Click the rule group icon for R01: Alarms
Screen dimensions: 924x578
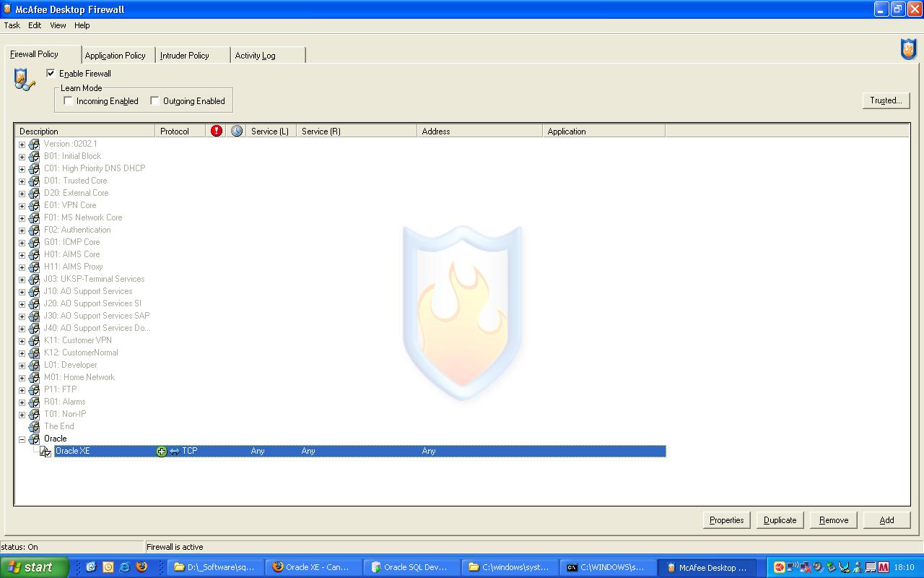34,402
